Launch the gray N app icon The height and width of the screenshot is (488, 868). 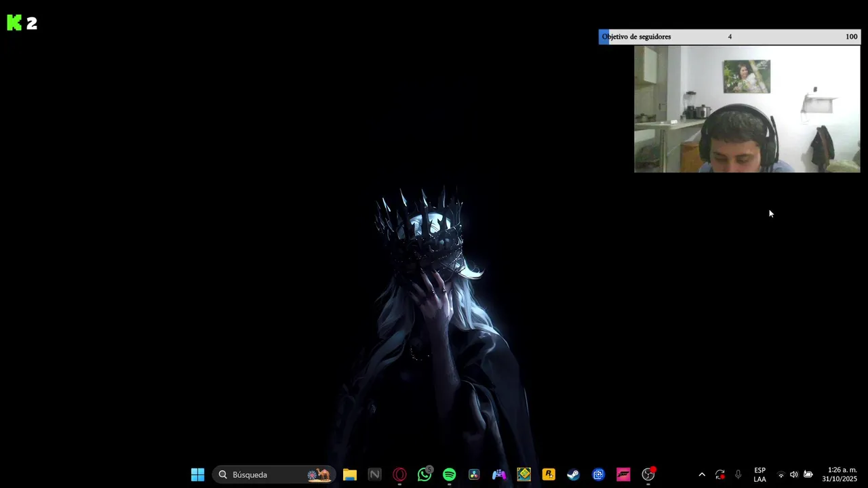(374, 474)
